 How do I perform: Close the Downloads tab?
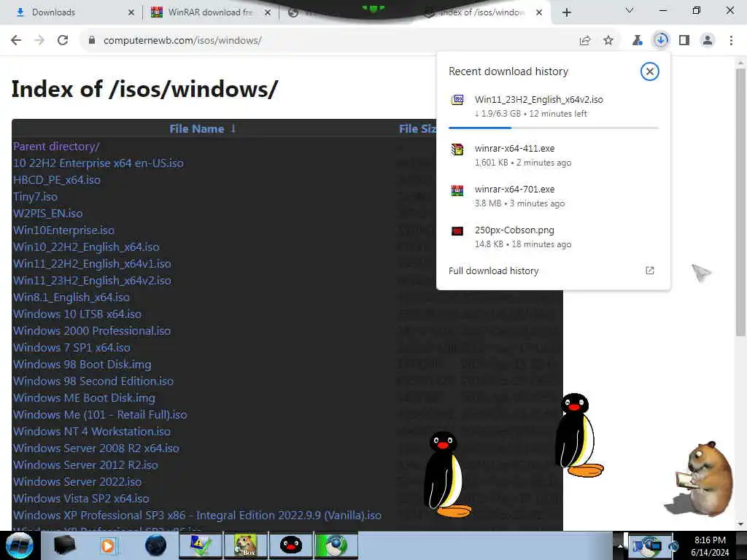[131, 12]
